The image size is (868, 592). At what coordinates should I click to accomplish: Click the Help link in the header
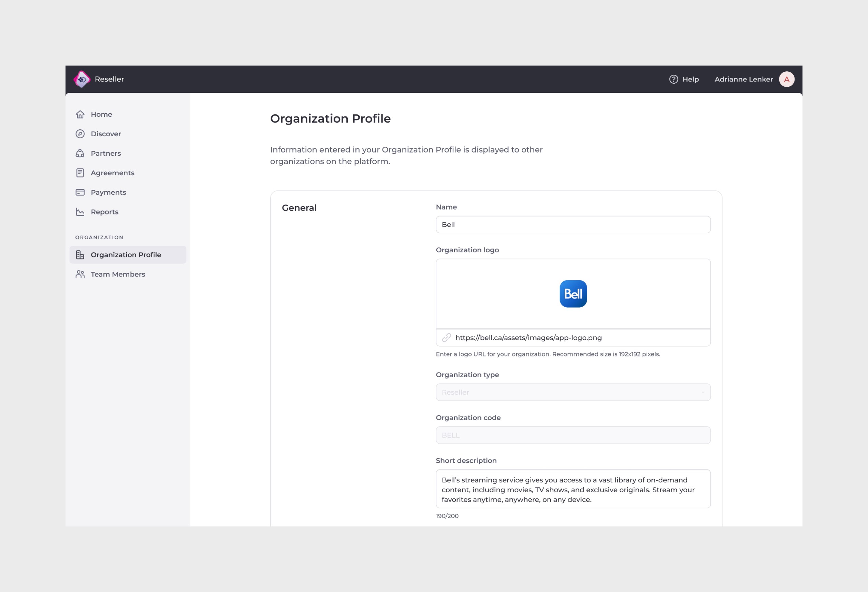point(684,79)
